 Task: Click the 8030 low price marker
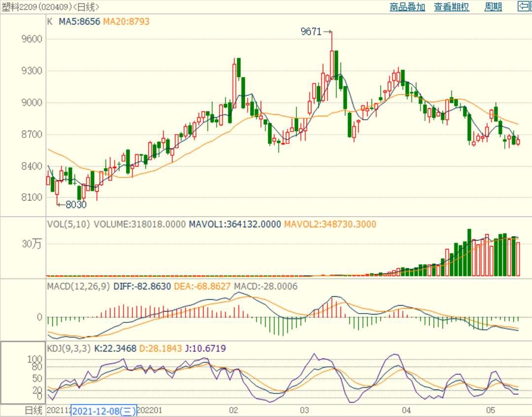click(75, 205)
